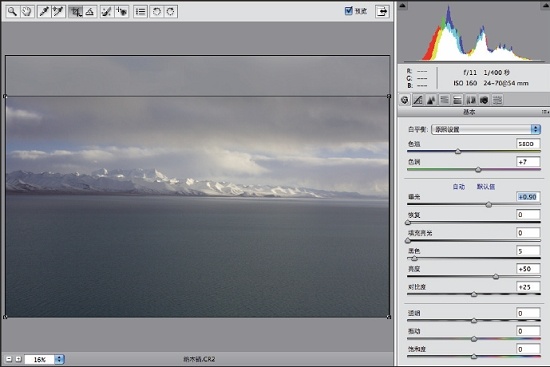The height and width of the screenshot is (367, 550).
Task: Click the 振动 value field
Action: pos(528,331)
